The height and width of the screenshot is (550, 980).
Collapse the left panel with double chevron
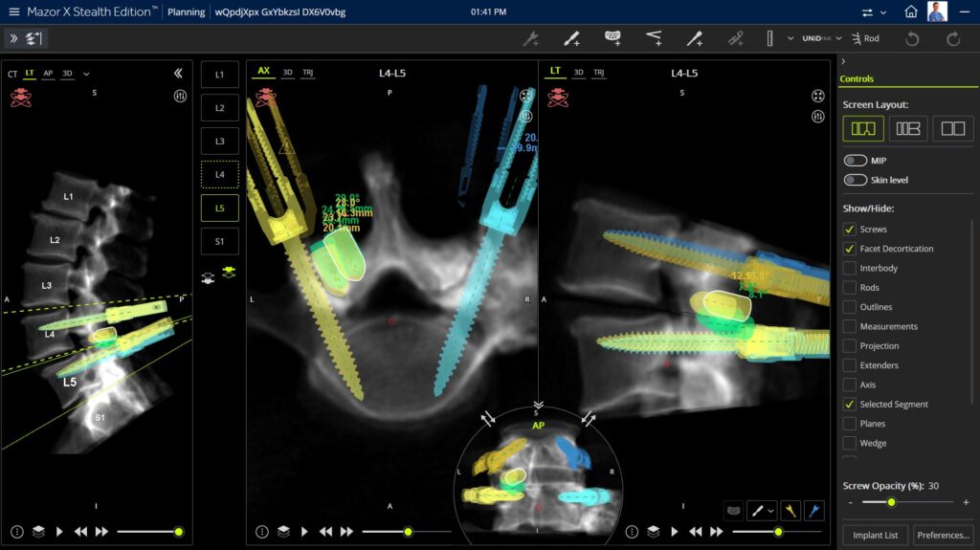point(178,73)
